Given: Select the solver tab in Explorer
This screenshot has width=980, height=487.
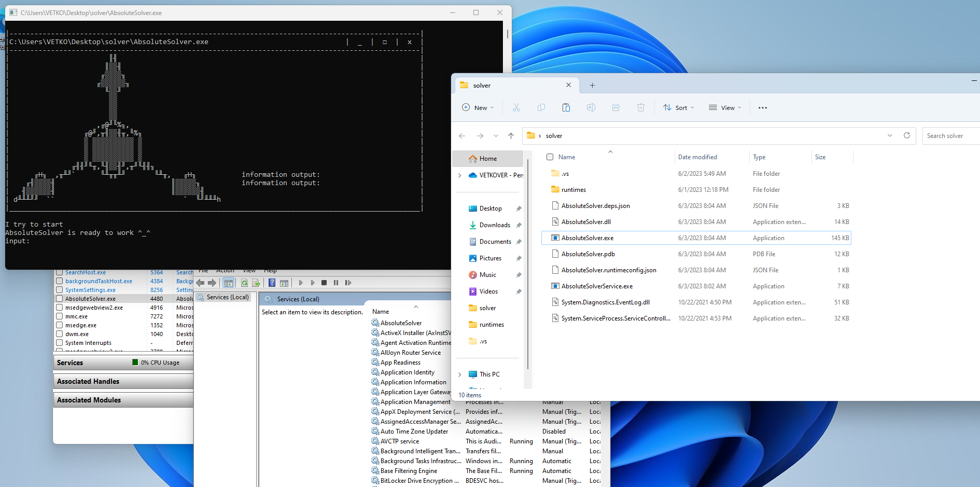Looking at the screenshot, I should tap(516, 85).
